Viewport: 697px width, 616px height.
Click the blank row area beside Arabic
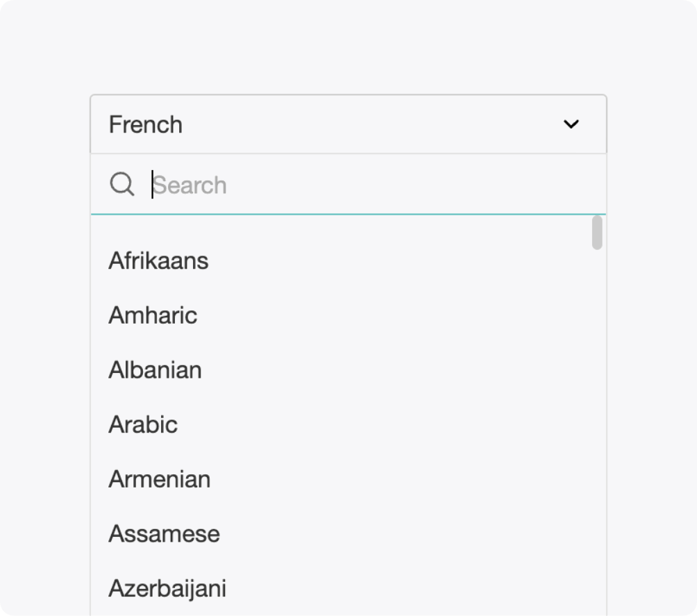382,424
